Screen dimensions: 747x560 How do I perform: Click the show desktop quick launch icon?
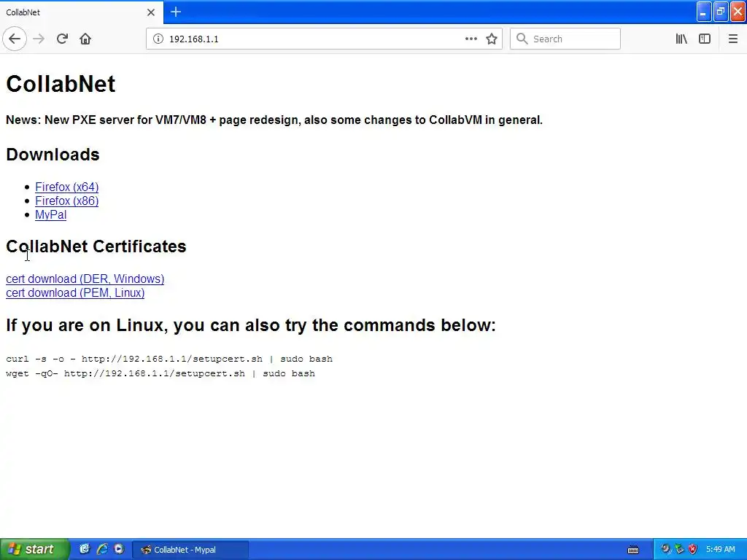click(85, 549)
